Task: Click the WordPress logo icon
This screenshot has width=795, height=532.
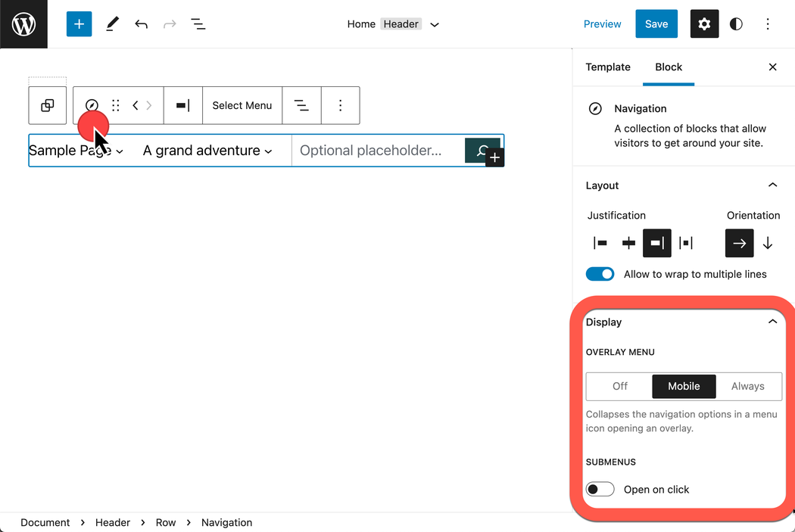Action: click(23, 24)
